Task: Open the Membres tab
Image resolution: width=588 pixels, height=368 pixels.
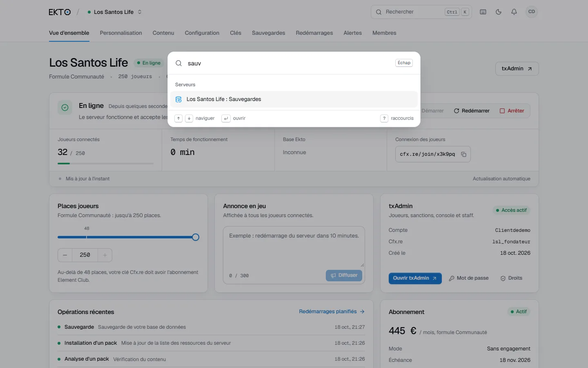Action: coord(384,33)
